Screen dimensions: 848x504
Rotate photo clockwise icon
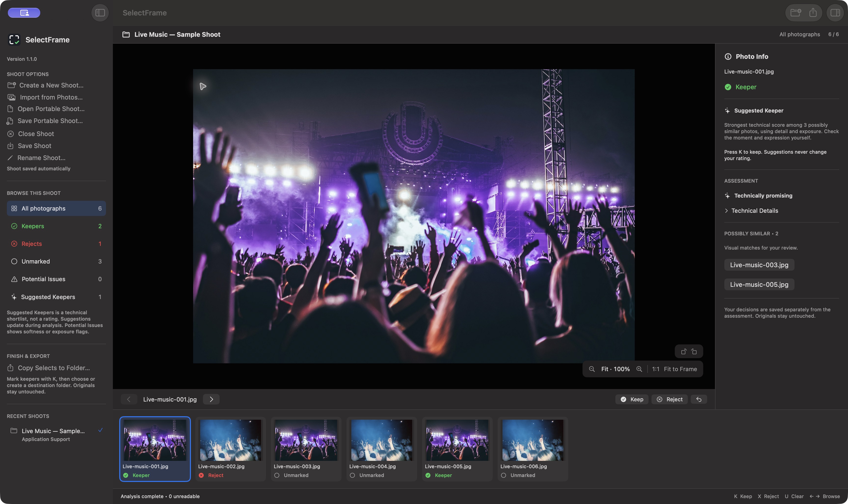(x=694, y=352)
